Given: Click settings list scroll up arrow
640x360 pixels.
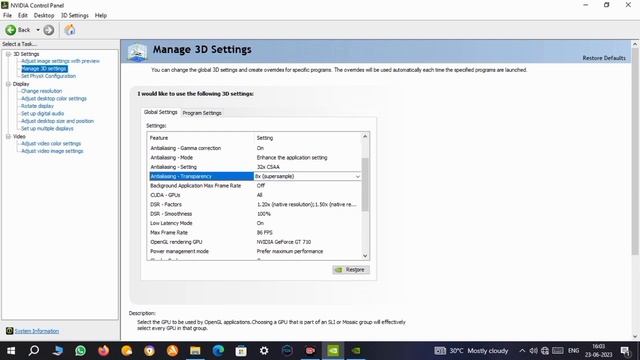Looking at the screenshot, I should [365, 136].
